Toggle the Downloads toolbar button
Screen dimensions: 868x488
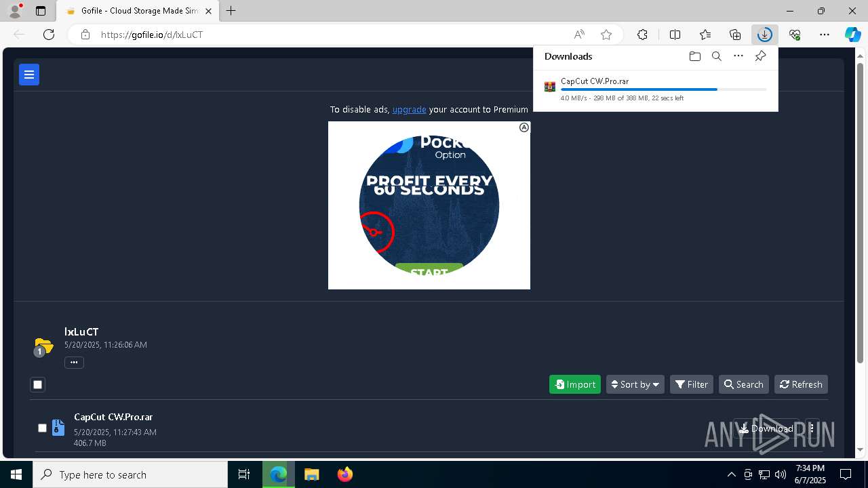pyautogui.click(x=765, y=35)
